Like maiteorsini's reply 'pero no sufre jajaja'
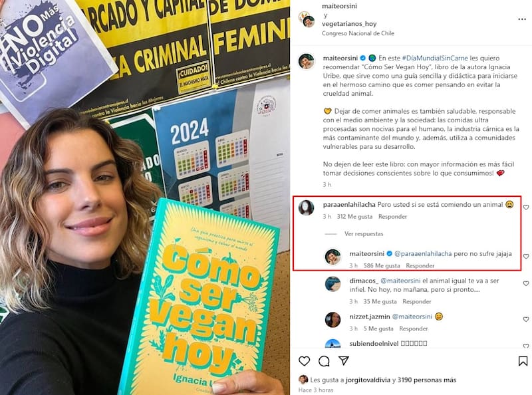 click(x=526, y=256)
